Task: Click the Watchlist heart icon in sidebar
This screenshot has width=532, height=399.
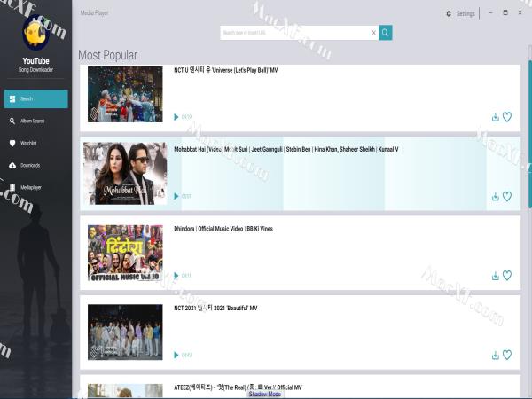Action: 12,143
